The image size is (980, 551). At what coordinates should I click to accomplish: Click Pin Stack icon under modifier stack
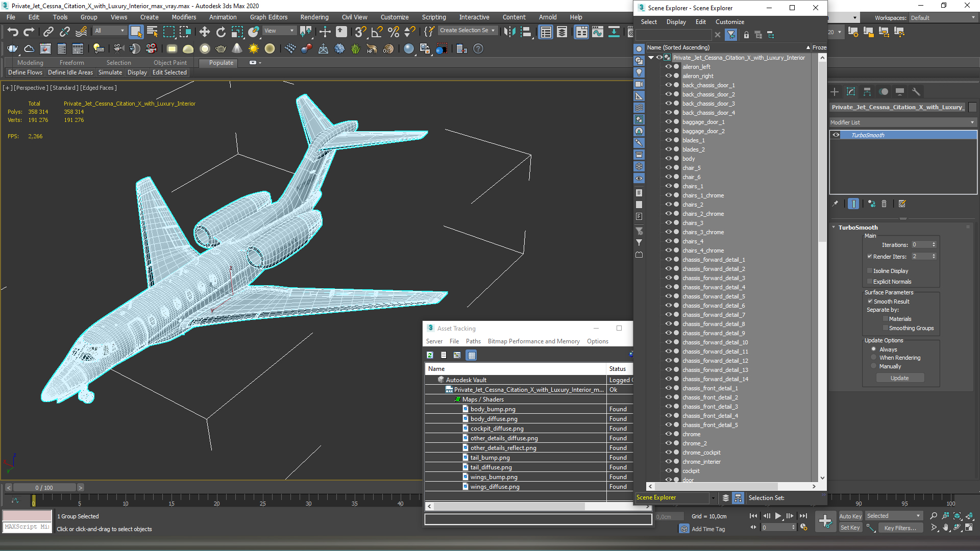pyautogui.click(x=835, y=204)
